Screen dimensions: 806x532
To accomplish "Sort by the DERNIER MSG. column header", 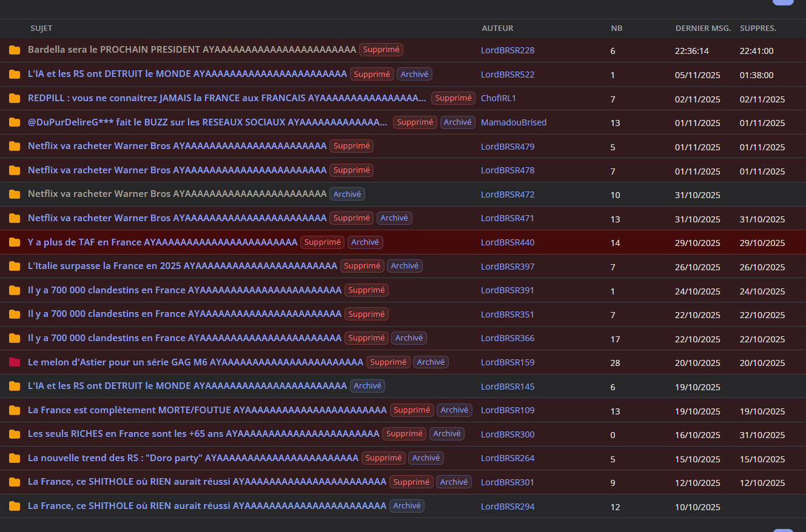I will [703, 28].
